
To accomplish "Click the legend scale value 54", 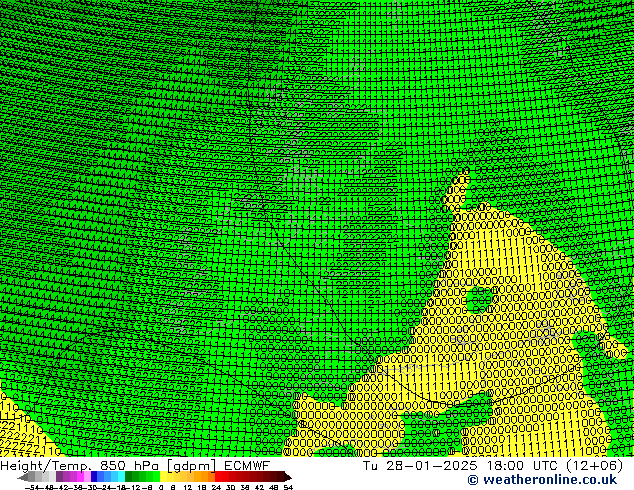I will click(x=288, y=488).
